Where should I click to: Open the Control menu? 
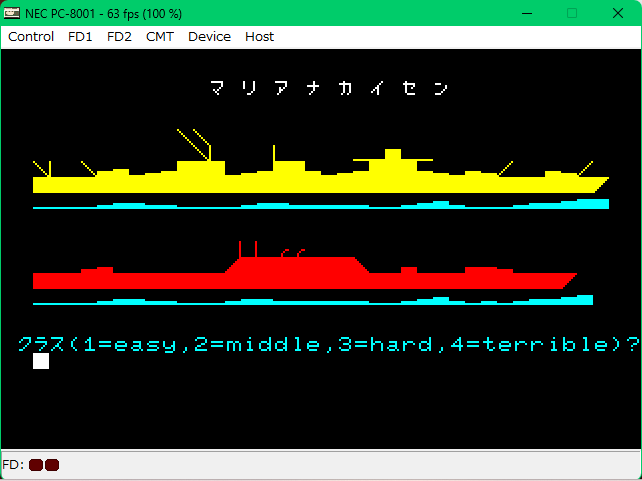click(x=31, y=37)
